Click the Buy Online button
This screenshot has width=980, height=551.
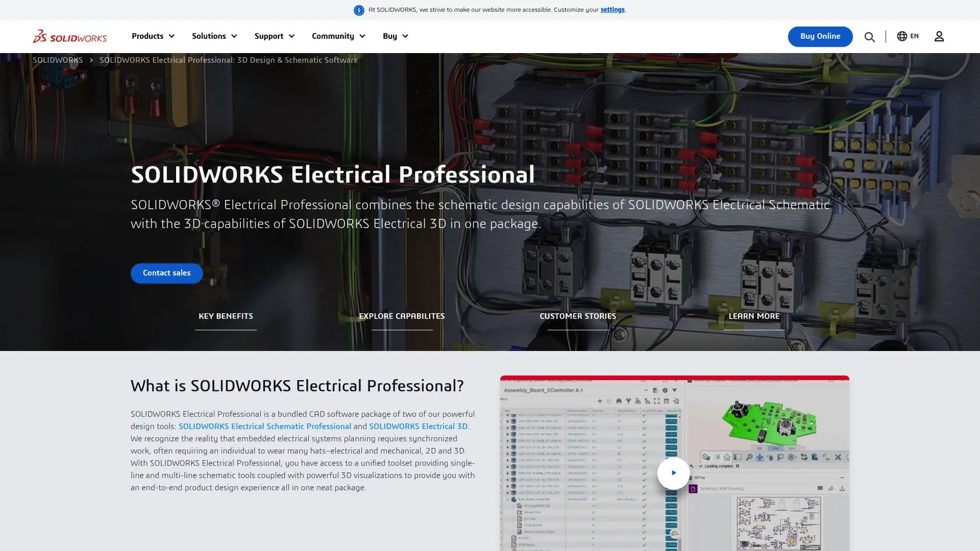click(x=820, y=36)
